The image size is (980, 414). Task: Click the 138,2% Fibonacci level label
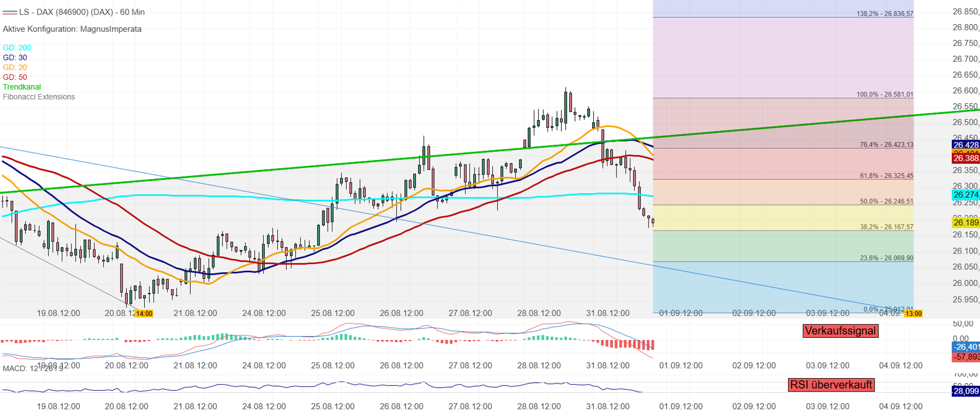point(885,14)
